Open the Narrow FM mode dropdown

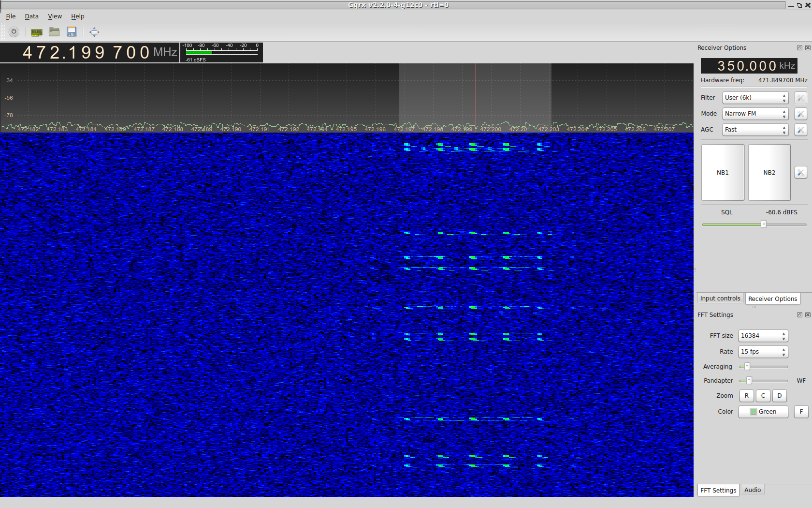(x=755, y=114)
